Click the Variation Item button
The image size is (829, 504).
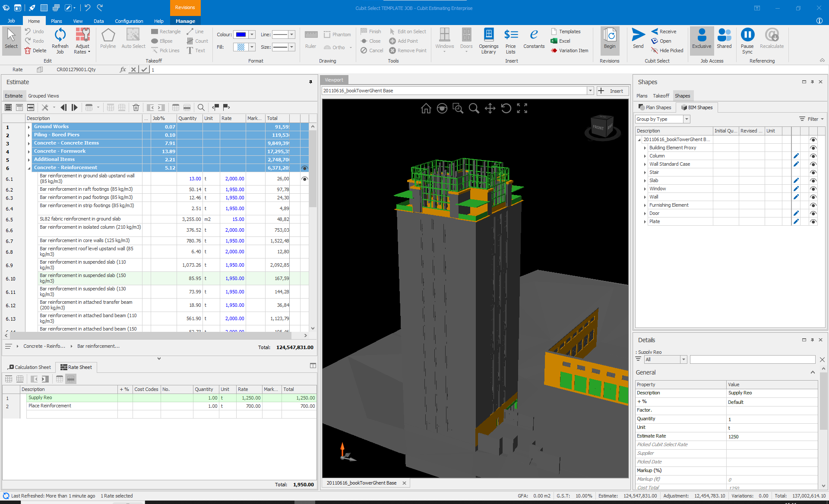tap(570, 50)
